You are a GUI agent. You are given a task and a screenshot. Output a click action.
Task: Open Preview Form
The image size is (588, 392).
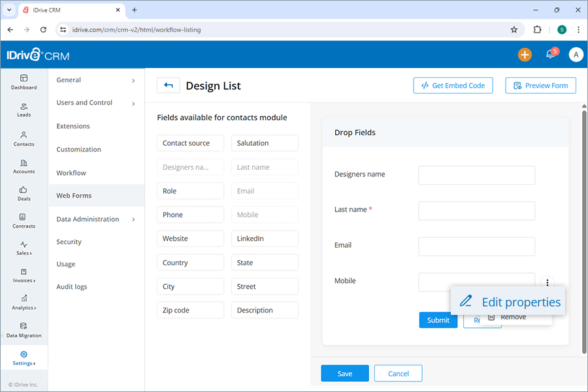(x=540, y=85)
